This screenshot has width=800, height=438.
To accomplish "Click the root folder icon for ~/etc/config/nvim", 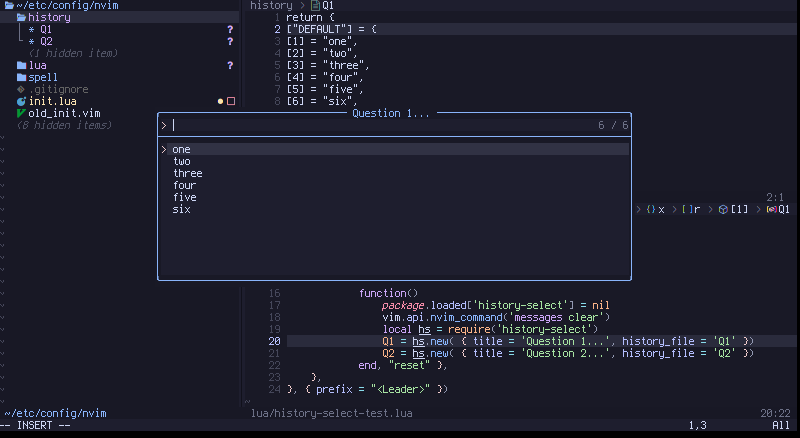I will [x=9, y=5].
